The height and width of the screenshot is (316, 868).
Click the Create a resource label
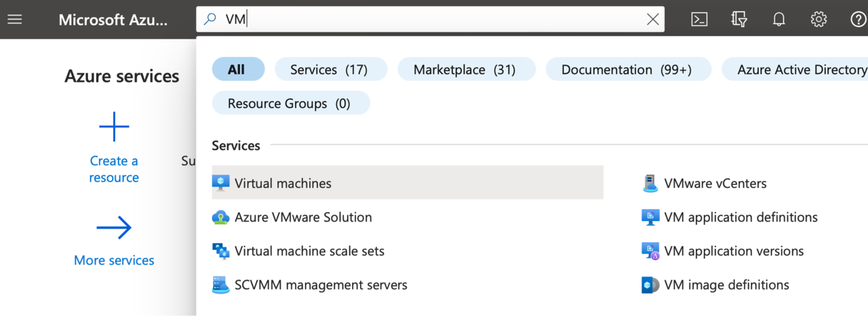pos(114,169)
